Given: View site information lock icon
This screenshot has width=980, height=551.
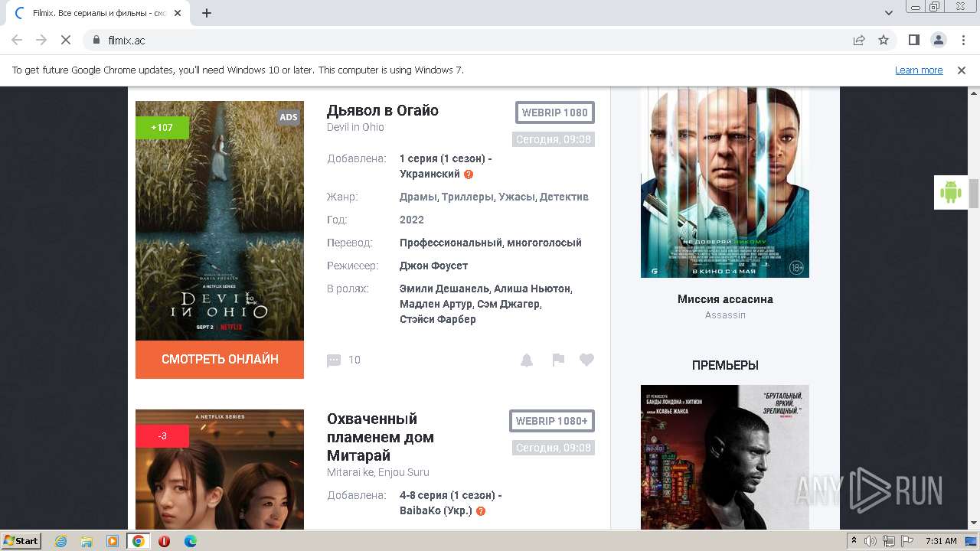Looking at the screenshot, I should 96,40.
